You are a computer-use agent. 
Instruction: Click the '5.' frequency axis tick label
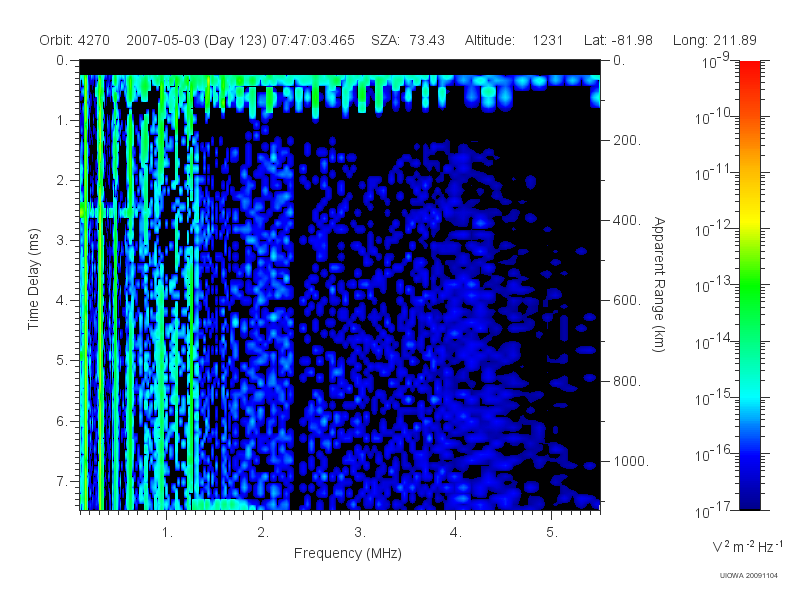pyautogui.click(x=552, y=533)
